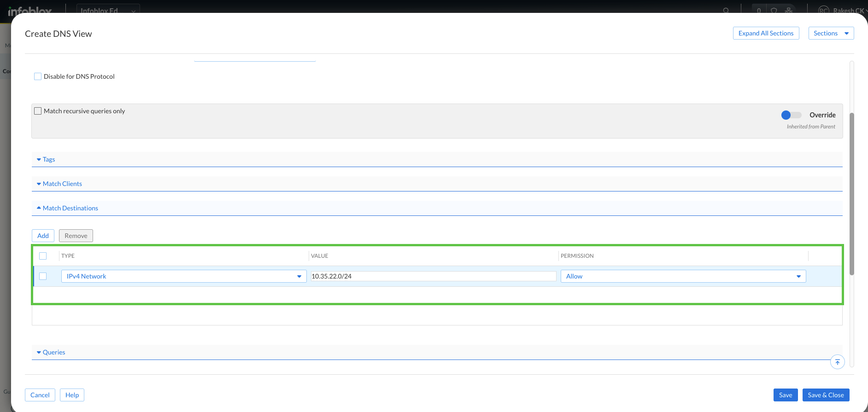Click the scroll-to-top arrow icon
868x412 pixels.
(x=837, y=362)
